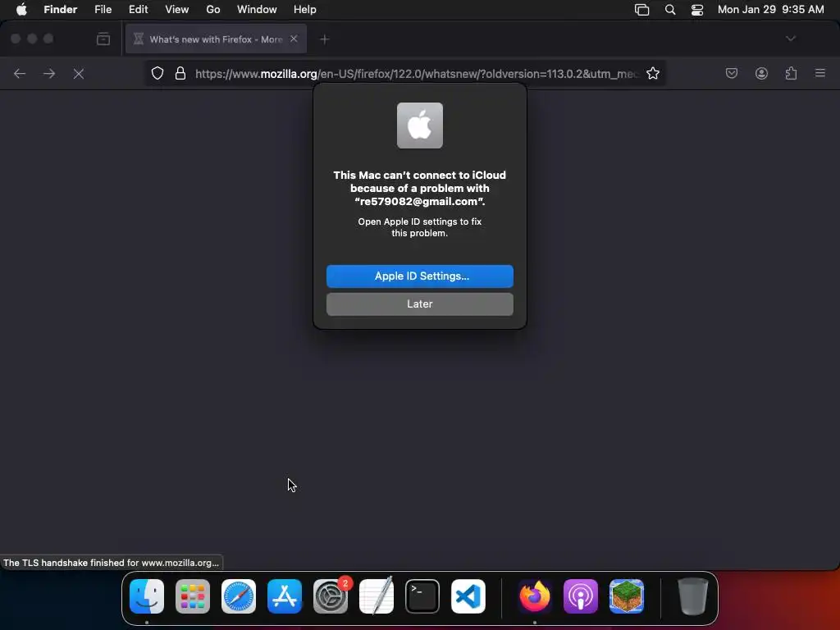Close the What's new with Firefox tab

click(x=294, y=39)
